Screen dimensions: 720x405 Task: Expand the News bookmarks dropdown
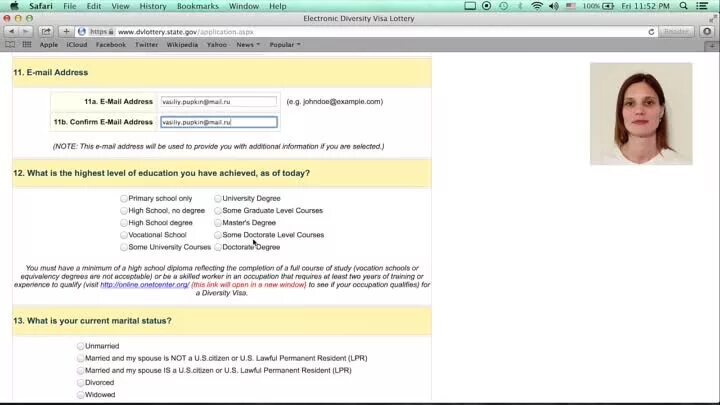point(248,45)
